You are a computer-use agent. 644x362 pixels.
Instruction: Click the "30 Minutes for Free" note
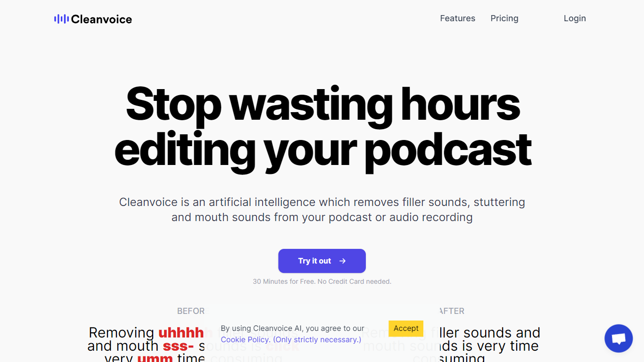322,281
